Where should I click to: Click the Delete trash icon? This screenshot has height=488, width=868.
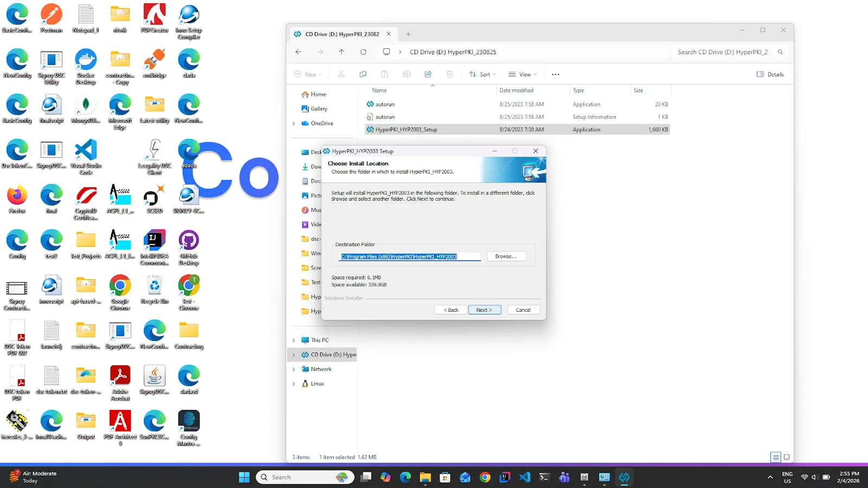pyautogui.click(x=450, y=74)
